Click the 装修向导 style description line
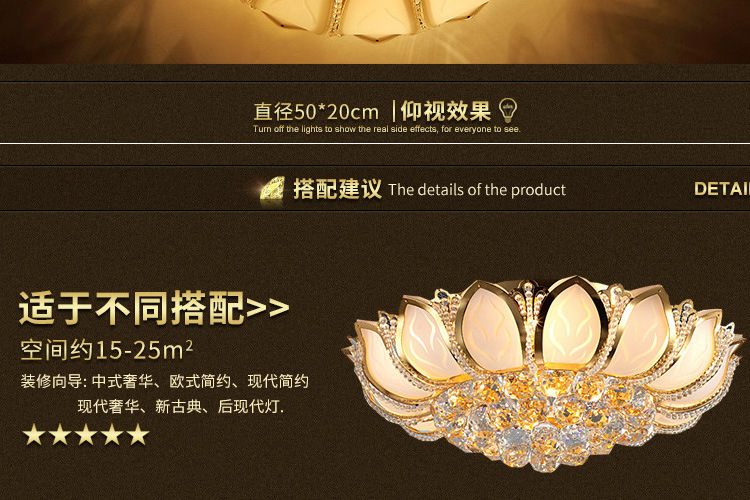Screen dimensions: 750x500 coord(165,381)
